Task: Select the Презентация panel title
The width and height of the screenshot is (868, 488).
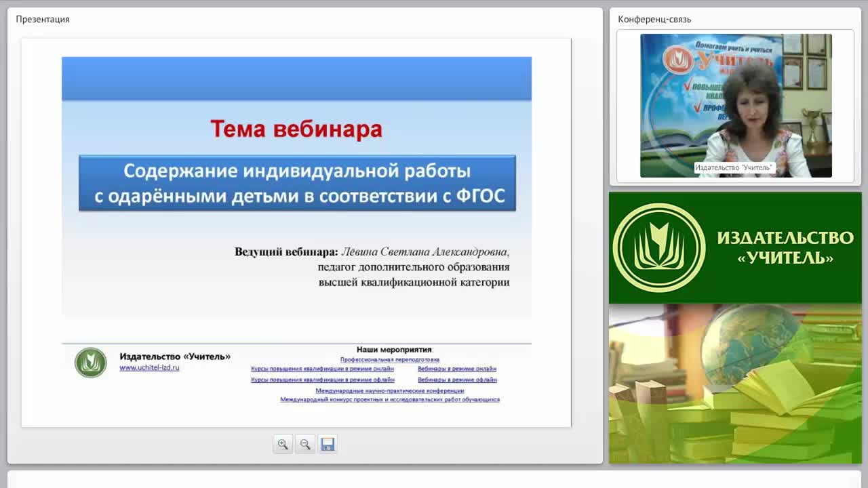Action: 43,19
